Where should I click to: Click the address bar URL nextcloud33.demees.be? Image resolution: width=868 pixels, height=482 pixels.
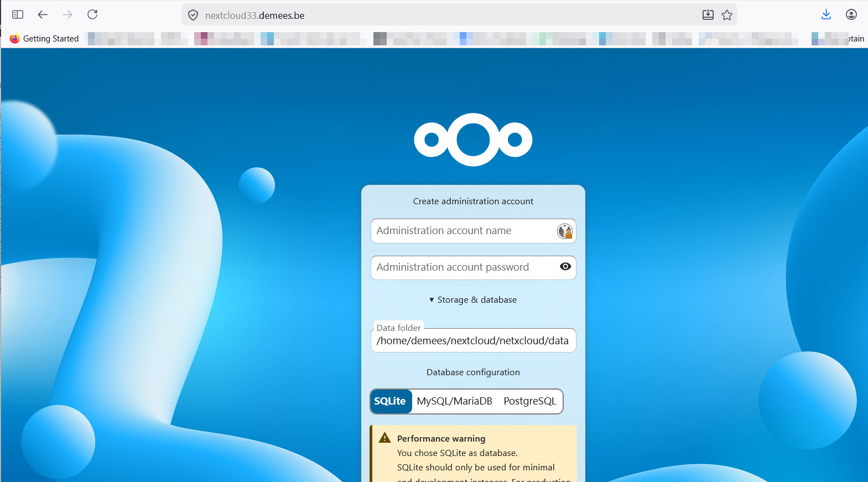[254, 15]
